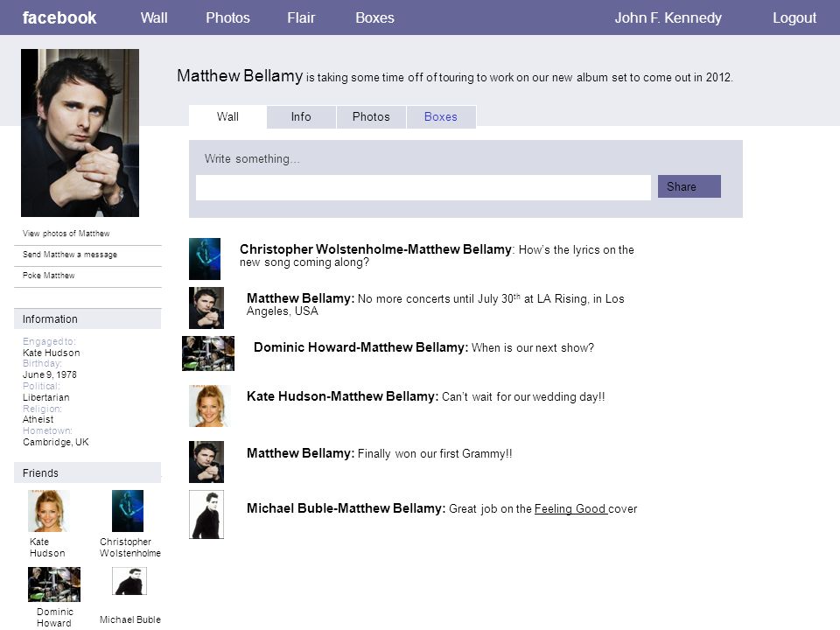
Task: Open Boxes in the top navigation bar
Action: click(374, 17)
